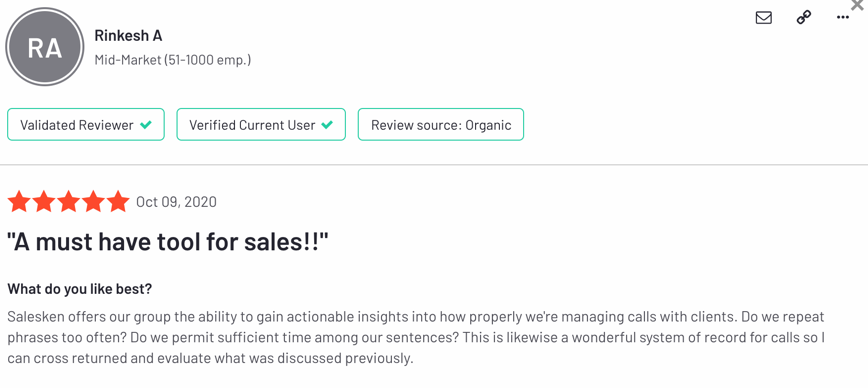Click the third red rating star
This screenshot has height=388, width=868.
[x=68, y=202]
